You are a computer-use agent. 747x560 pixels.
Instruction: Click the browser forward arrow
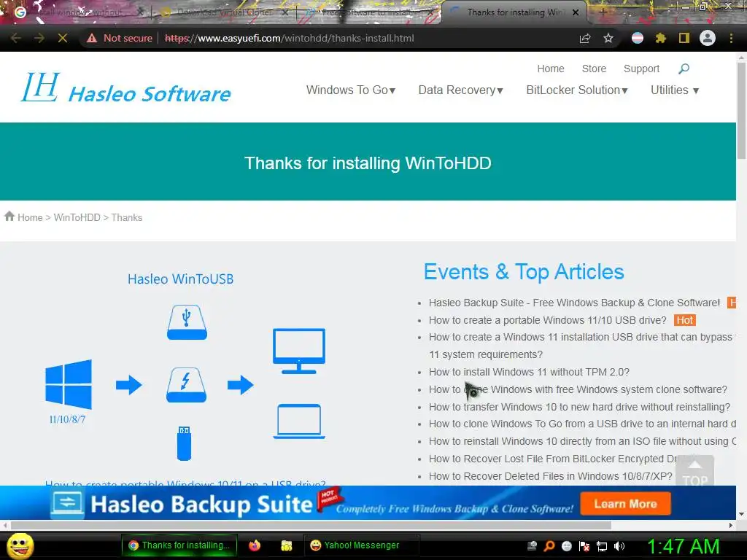tap(39, 38)
